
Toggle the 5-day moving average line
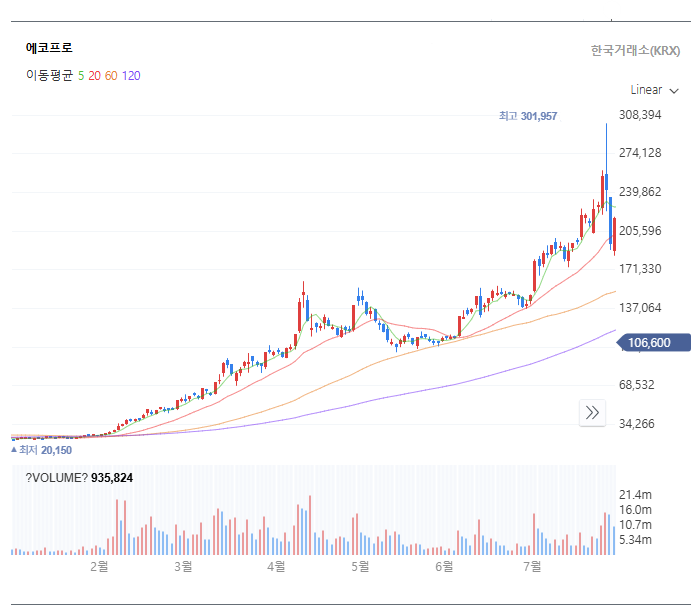tap(81, 76)
